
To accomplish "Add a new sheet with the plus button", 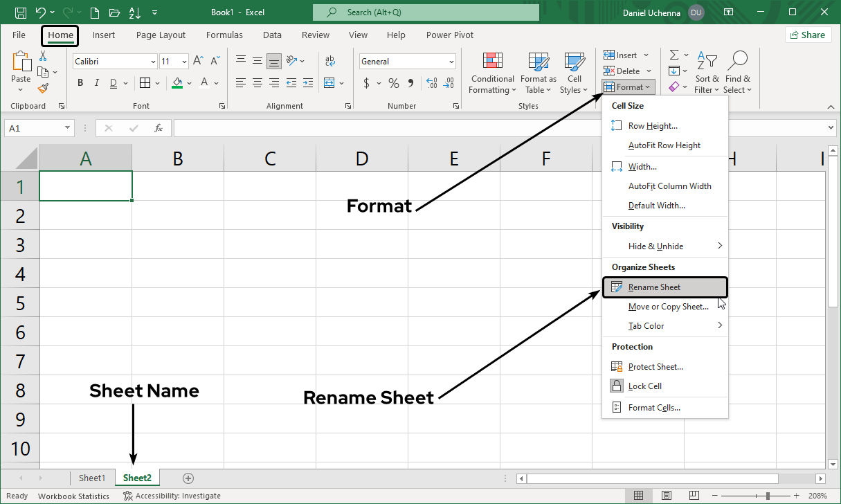I will [x=187, y=478].
